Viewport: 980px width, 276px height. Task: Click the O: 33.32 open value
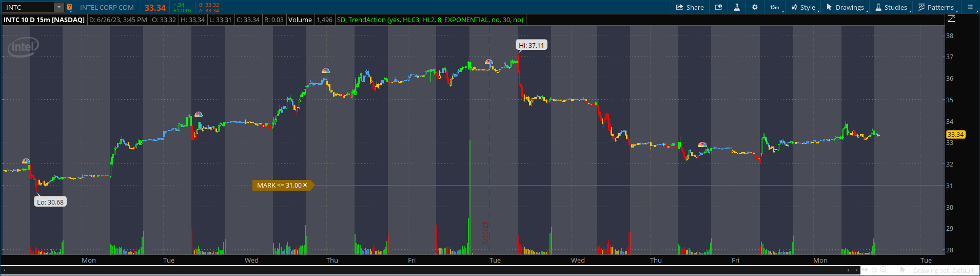pyautogui.click(x=164, y=20)
